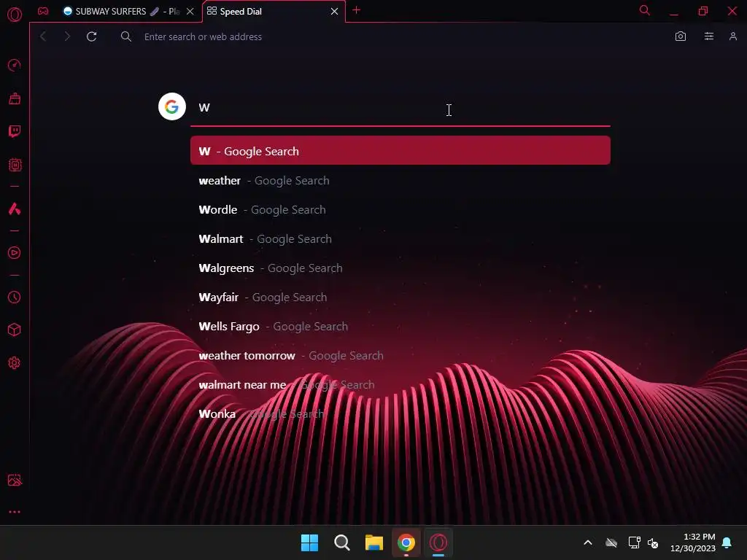The width and height of the screenshot is (747, 560).
Task: Select the weather tomorrow suggestion
Action: pyautogui.click(x=400, y=355)
